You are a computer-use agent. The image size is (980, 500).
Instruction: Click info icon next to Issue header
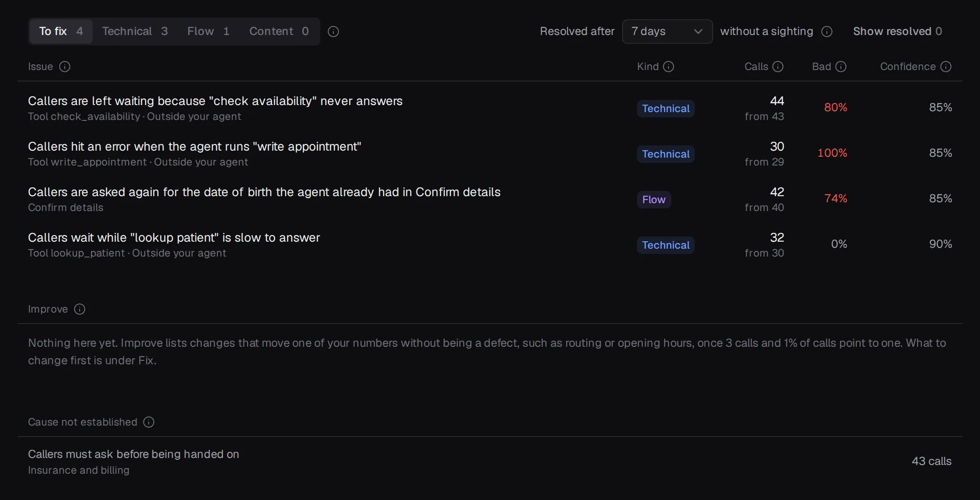[65, 67]
